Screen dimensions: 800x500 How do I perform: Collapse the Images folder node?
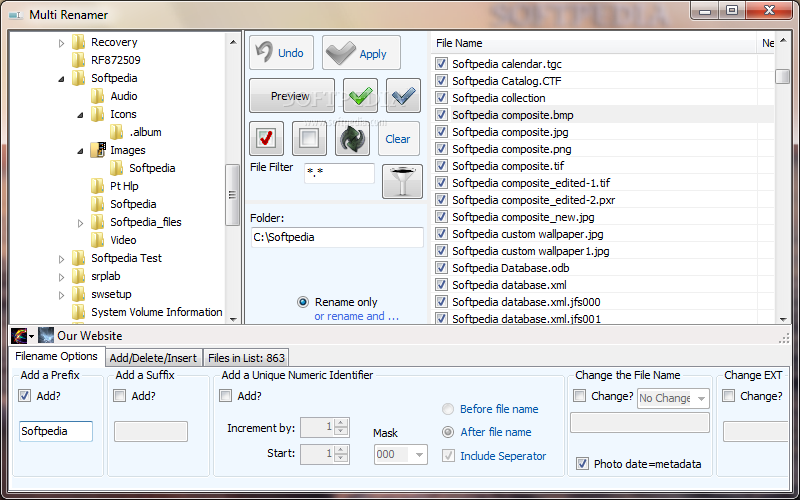coord(80,151)
